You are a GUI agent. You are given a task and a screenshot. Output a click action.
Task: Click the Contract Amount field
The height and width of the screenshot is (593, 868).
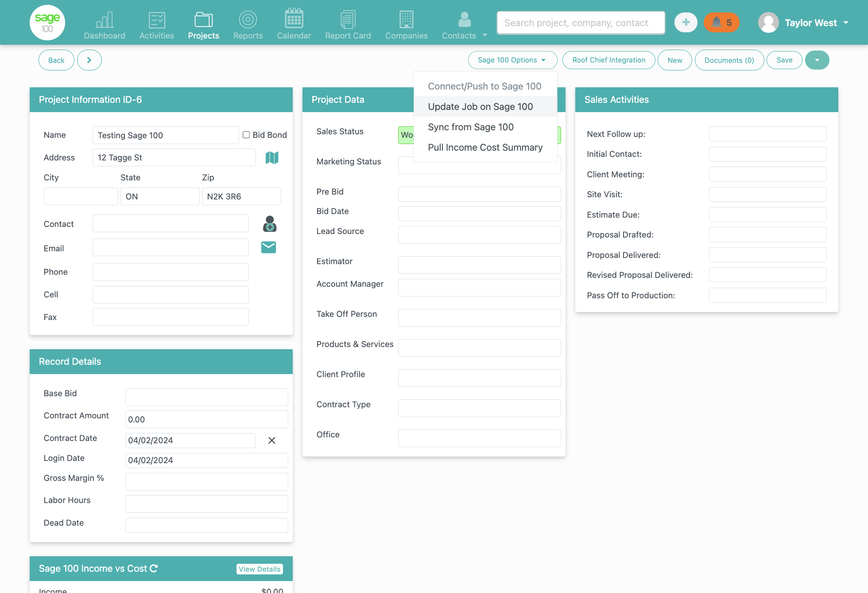pyautogui.click(x=206, y=419)
